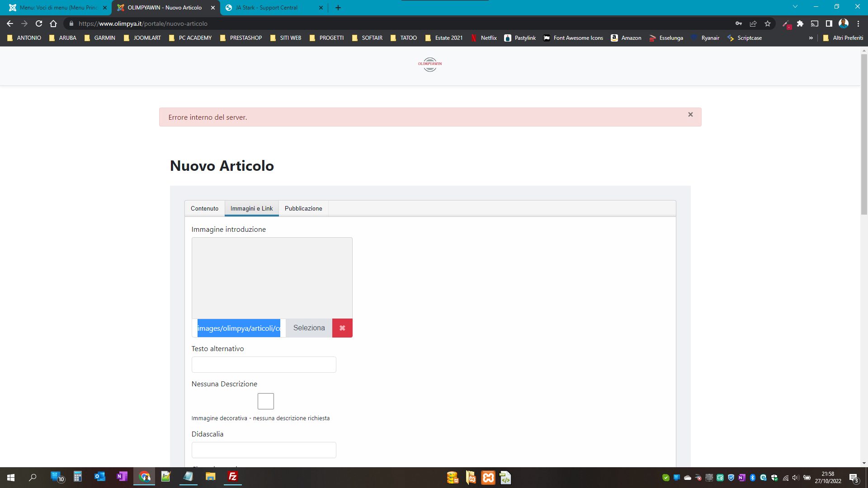This screenshot has height=488, width=868.
Task: Reload the current page
Action: [39, 23]
